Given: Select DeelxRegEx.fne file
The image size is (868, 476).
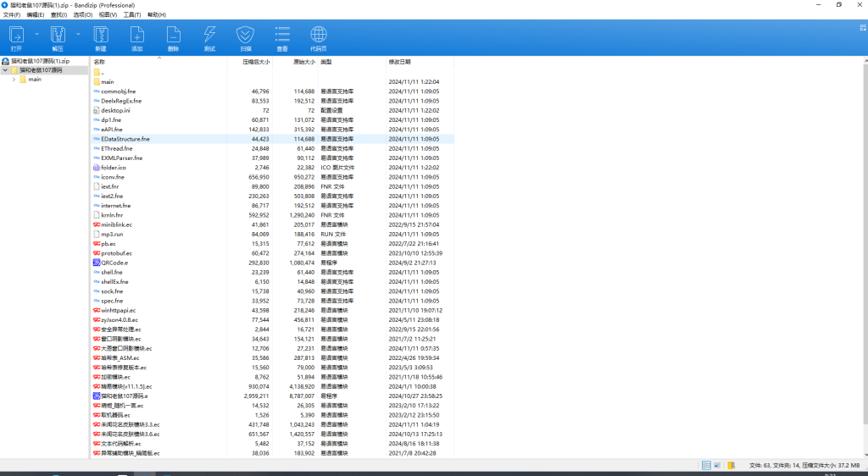Looking at the screenshot, I should click(x=121, y=101).
